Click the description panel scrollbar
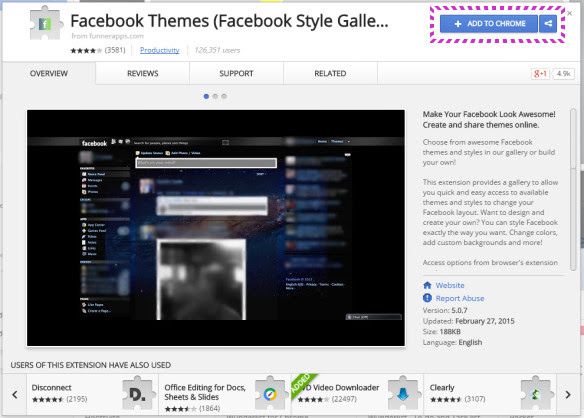Screen dimensions: 584x418 click(x=573, y=190)
